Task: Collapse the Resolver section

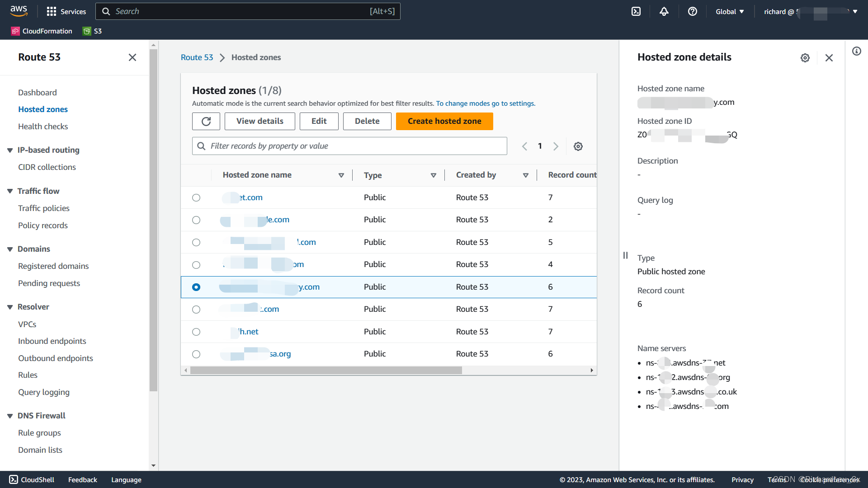Action: click(x=10, y=307)
